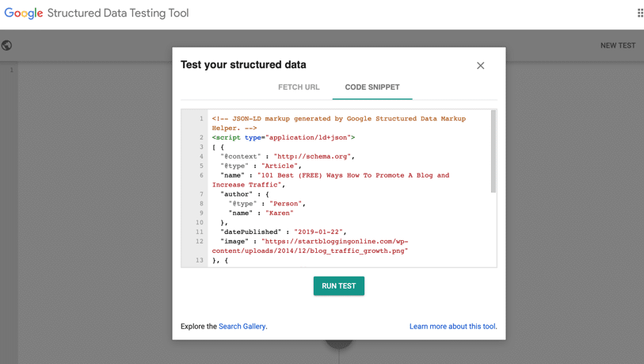This screenshot has width=644, height=364.
Task: Close the Test your structured data dialog
Action: point(481,65)
